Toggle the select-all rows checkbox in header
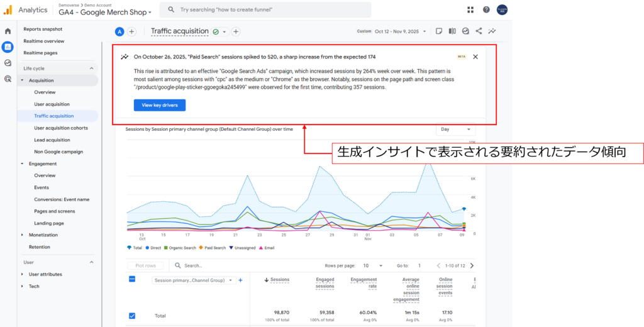The image size is (644, 327). coord(132,279)
